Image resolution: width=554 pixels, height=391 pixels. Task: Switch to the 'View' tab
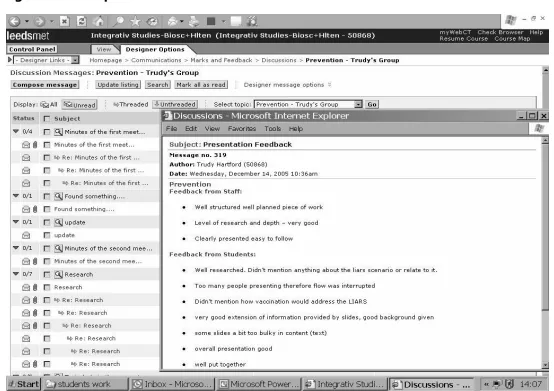click(x=104, y=49)
